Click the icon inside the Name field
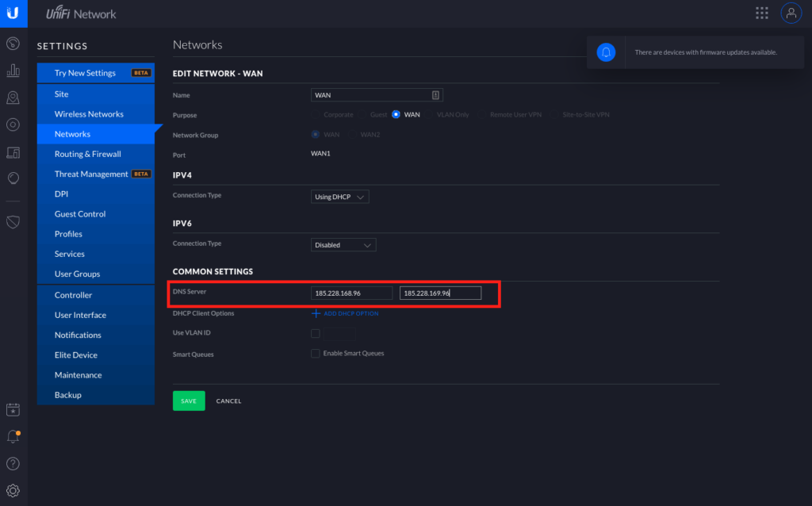This screenshot has width=812, height=506. coord(435,95)
